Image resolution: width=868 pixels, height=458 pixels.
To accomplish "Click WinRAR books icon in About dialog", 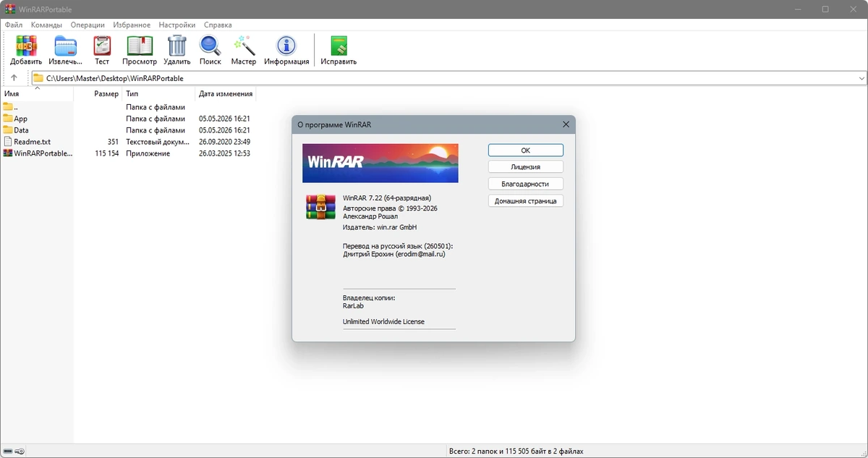I will click(x=320, y=206).
